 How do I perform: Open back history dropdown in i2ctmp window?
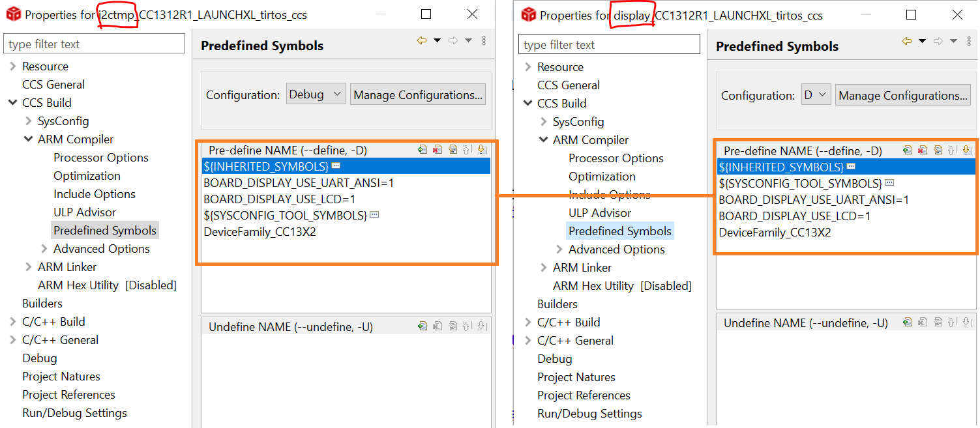(437, 40)
